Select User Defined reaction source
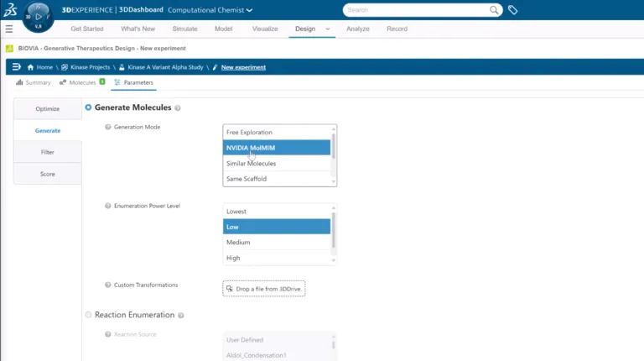The width and height of the screenshot is (644, 361). click(277, 340)
